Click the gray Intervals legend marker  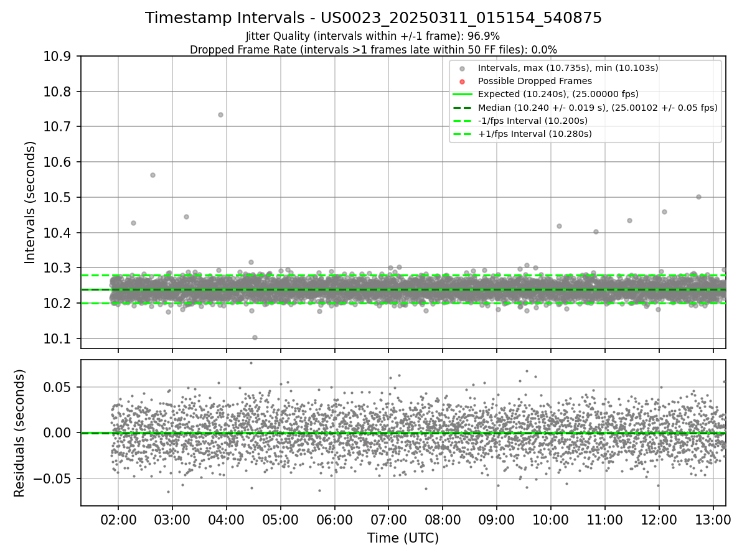pyautogui.click(x=461, y=68)
